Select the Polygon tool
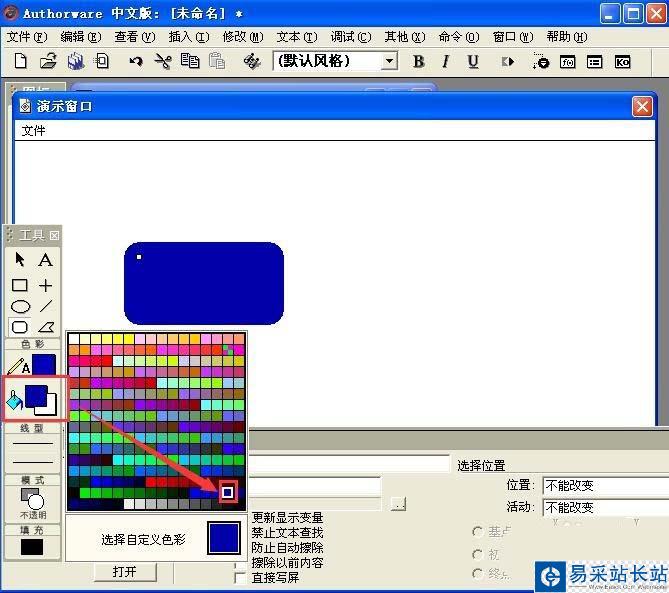Viewport: 669px width, 593px height. click(x=46, y=327)
